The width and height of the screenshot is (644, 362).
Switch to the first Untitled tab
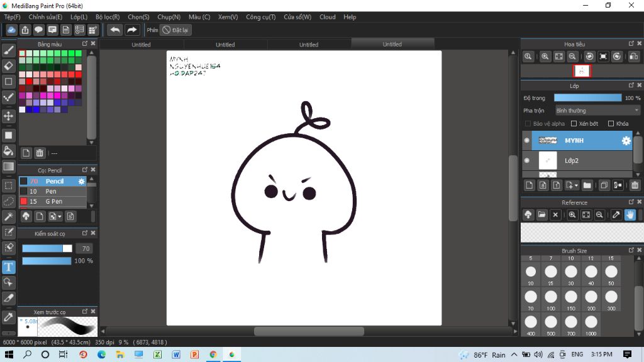(x=142, y=45)
